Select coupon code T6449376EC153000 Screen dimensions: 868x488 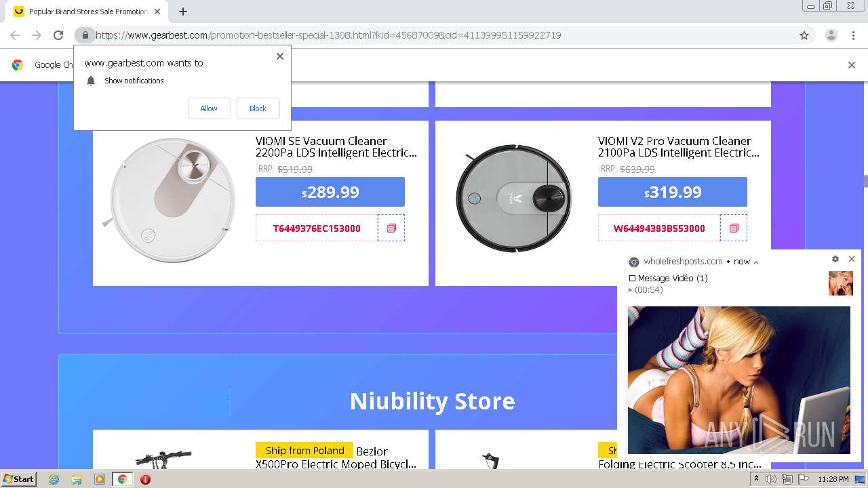coord(317,228)
